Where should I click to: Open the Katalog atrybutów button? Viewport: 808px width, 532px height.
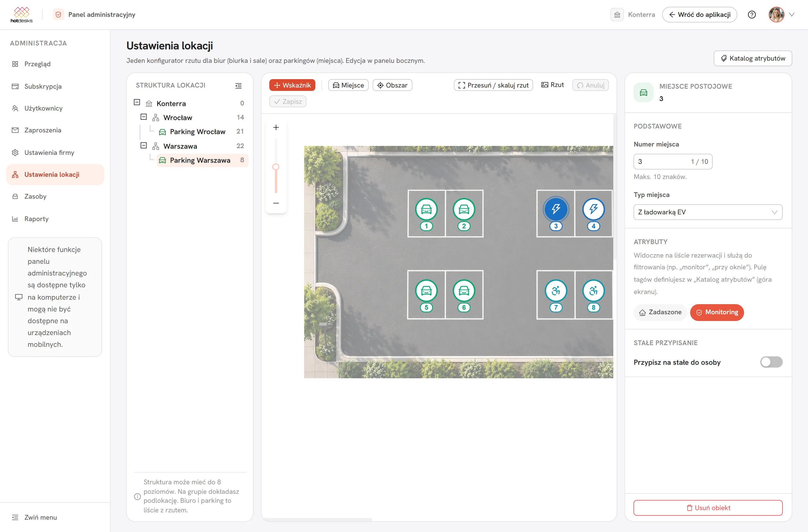pos(752,58)
